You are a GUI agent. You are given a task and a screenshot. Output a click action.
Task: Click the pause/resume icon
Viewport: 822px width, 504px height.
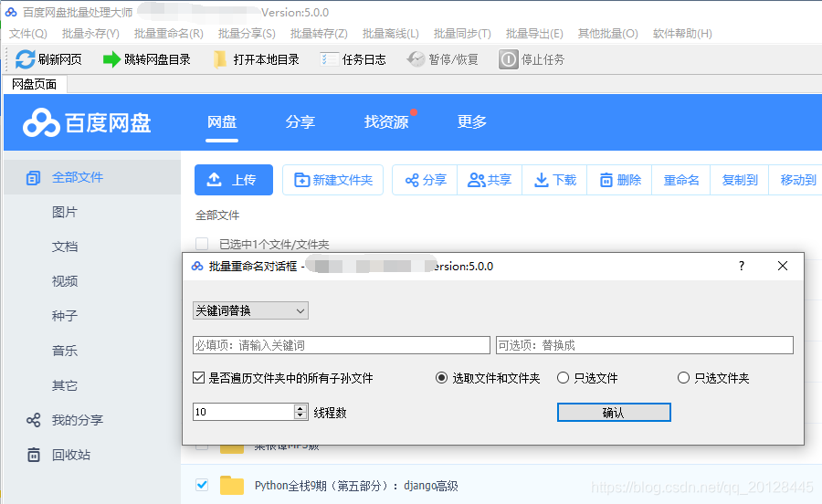(416, 59)
